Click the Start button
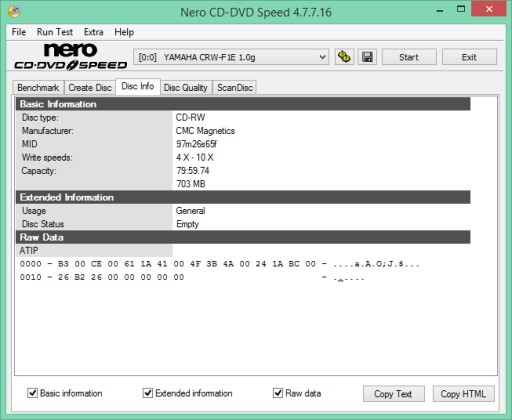This screenshot has width=512, height=420. tap(409, 57)
